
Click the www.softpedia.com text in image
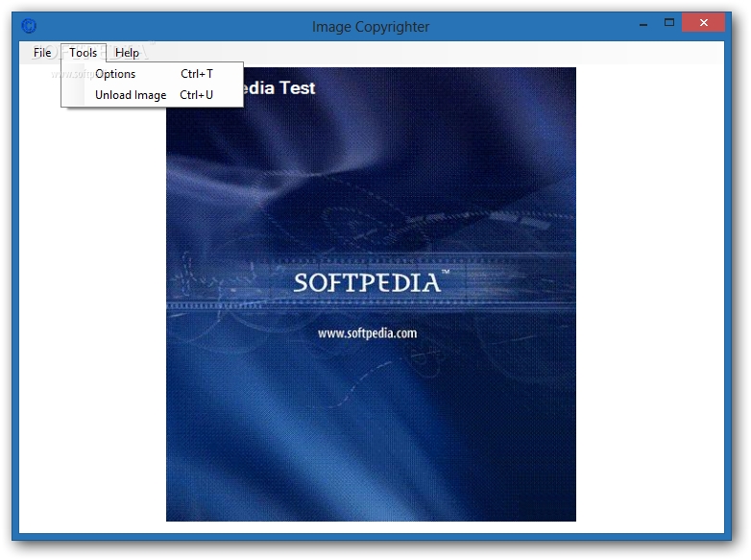(368, 333)
